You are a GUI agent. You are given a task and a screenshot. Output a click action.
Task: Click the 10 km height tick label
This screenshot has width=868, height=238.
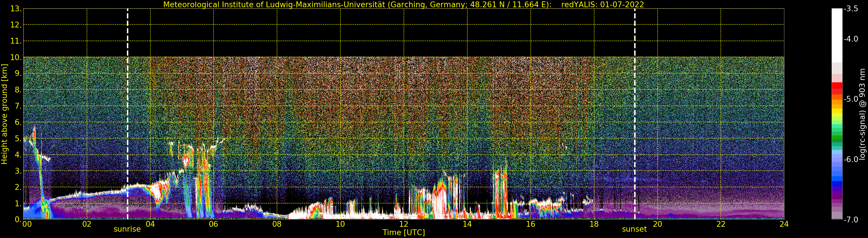click(x=16, y=57)
